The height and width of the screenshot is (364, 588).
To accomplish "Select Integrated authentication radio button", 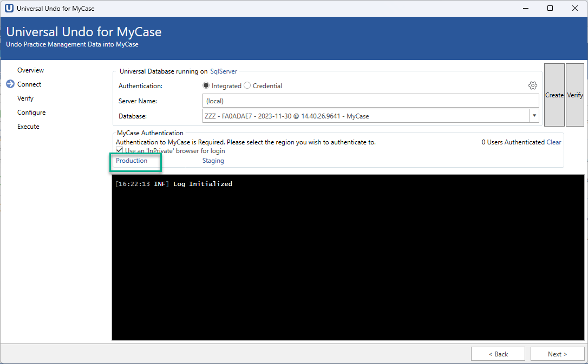I will click(206, 86).
